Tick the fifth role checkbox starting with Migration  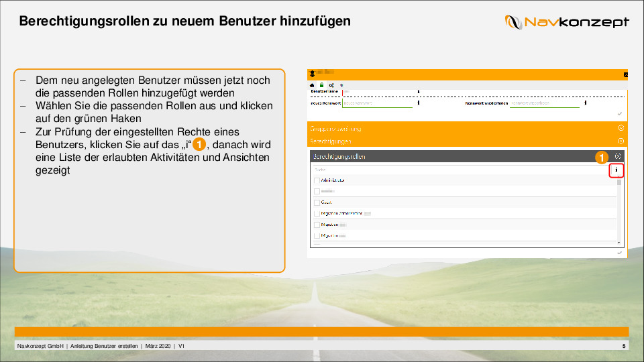(317, 225)
